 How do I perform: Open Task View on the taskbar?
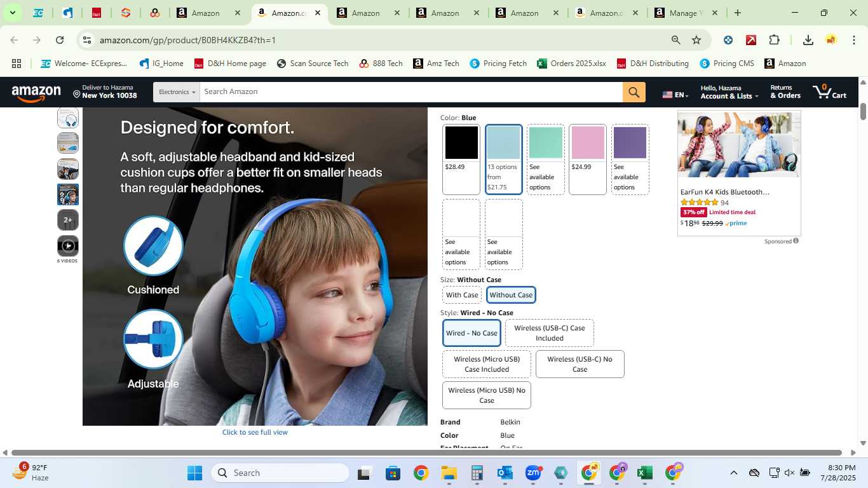coord(363,473)
